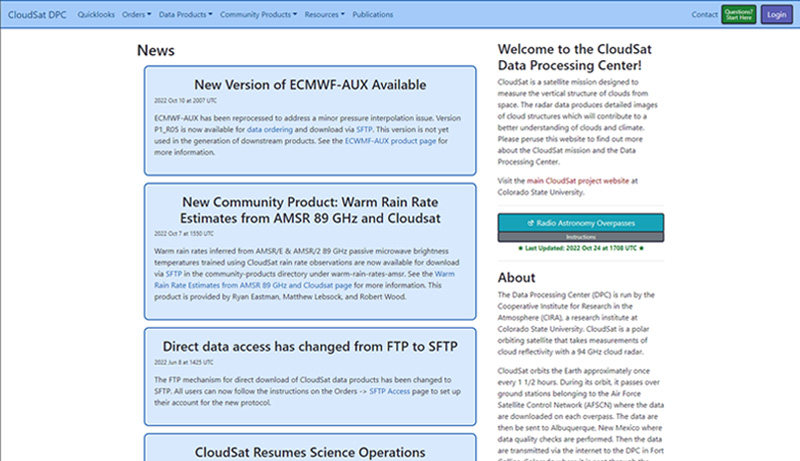Screen dimensions: 800x461
Task: Click the News section heading
Action: tap(156, 50)
